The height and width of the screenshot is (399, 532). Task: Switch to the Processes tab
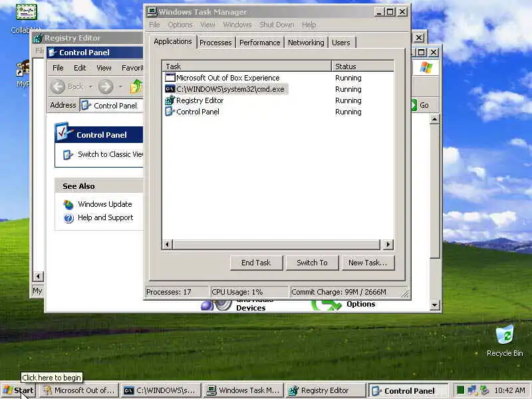215,43
